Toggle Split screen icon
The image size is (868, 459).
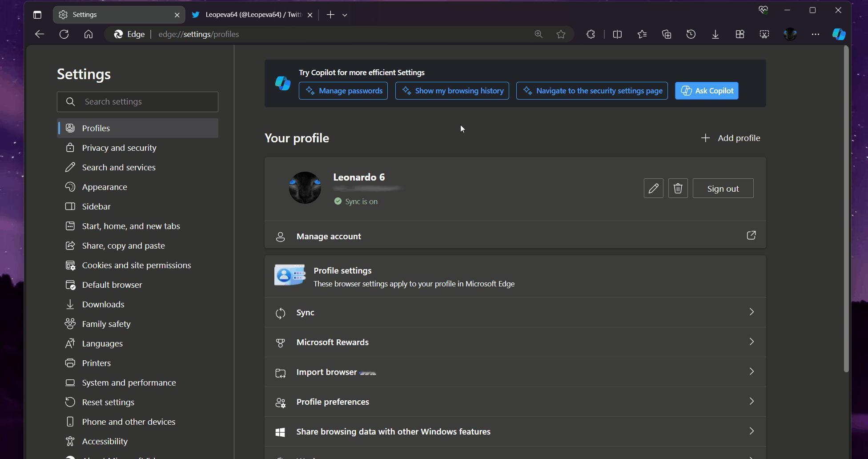pos(617,34)
